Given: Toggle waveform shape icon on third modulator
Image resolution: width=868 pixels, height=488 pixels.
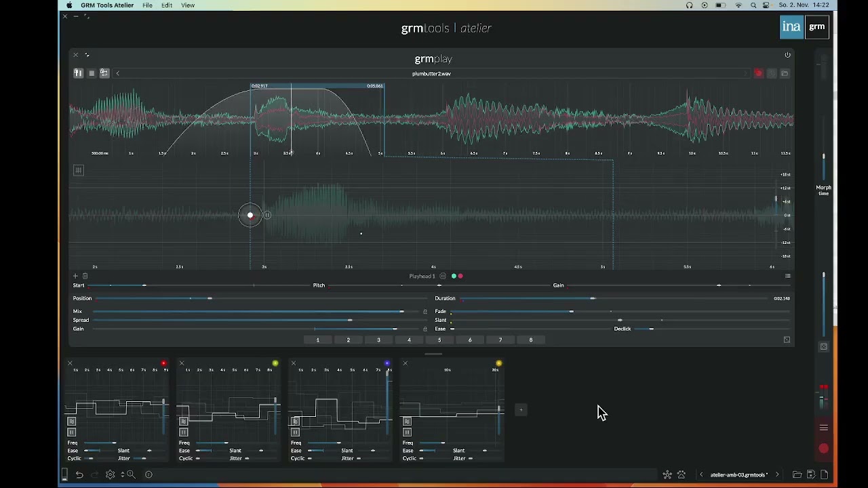Looking at the screenshot, I should click(x=295, y=422).
